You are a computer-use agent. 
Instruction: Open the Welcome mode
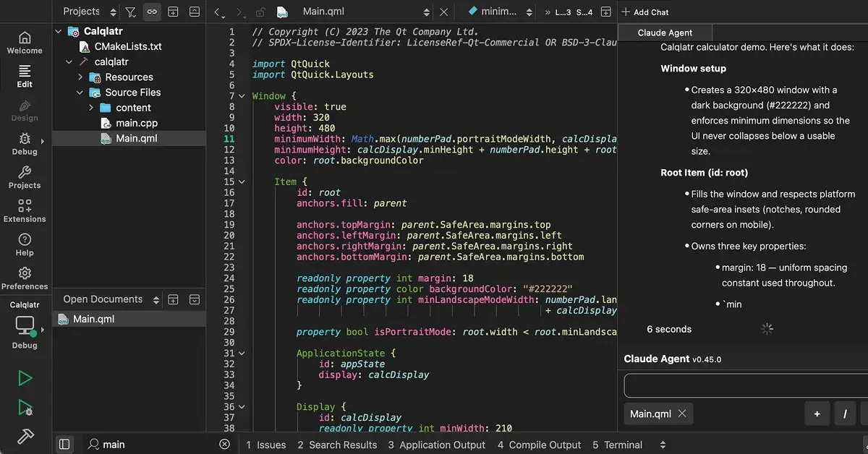[25, 43]
